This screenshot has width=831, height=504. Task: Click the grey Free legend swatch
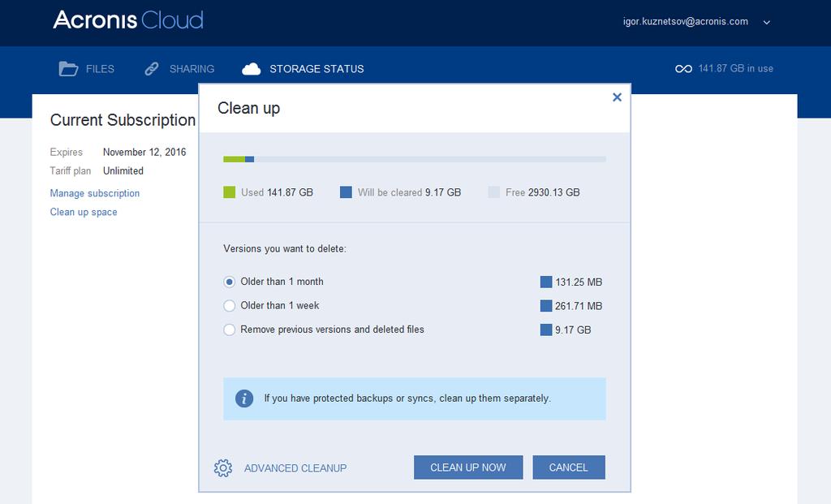click(493, 192)
